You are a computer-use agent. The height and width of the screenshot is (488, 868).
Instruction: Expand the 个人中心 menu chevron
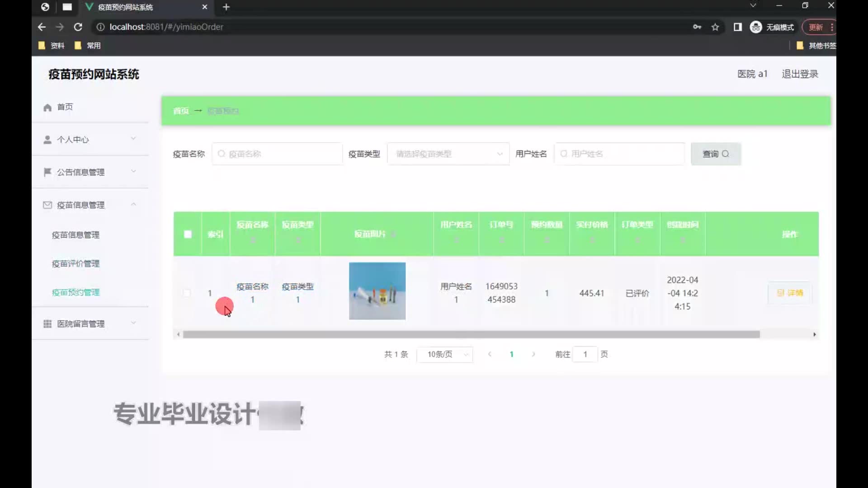tap(133, 139)
